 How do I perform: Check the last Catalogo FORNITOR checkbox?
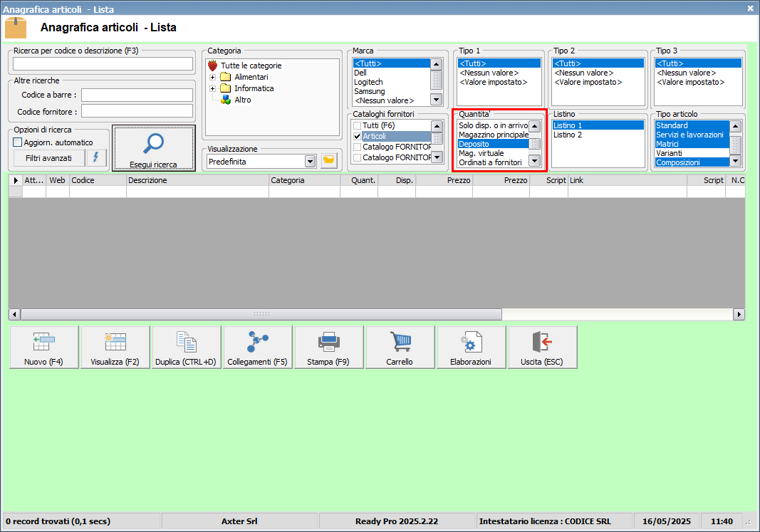(x=358, y=157)
